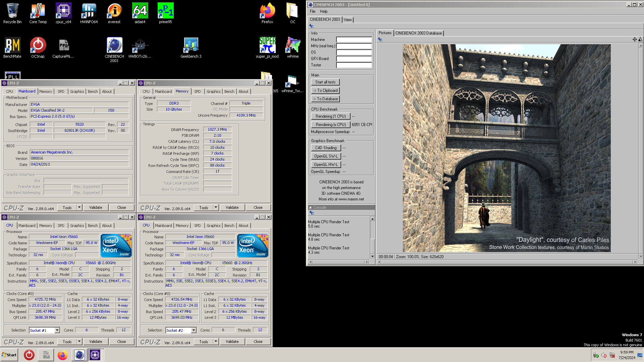Open Tools dropdown arrow in Socket #1 CPU-Z window
Image resolution: width=644 pixels, height=362 pixels.
pos(79,342)
